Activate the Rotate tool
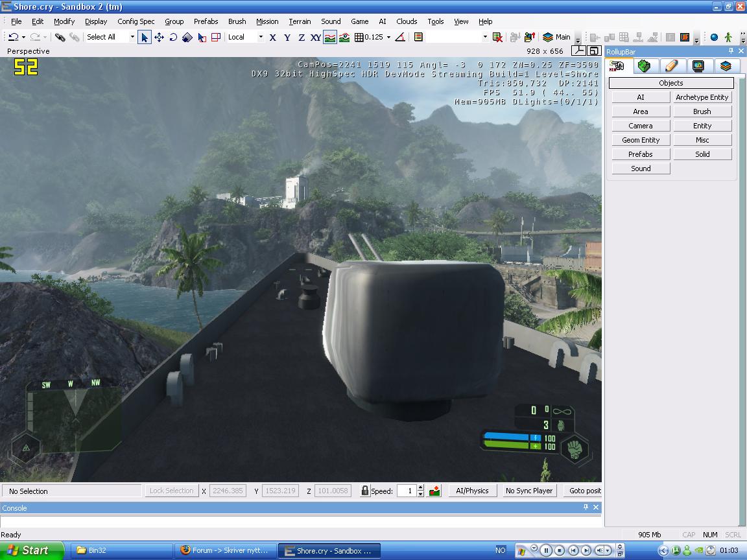 coord(173,37)
